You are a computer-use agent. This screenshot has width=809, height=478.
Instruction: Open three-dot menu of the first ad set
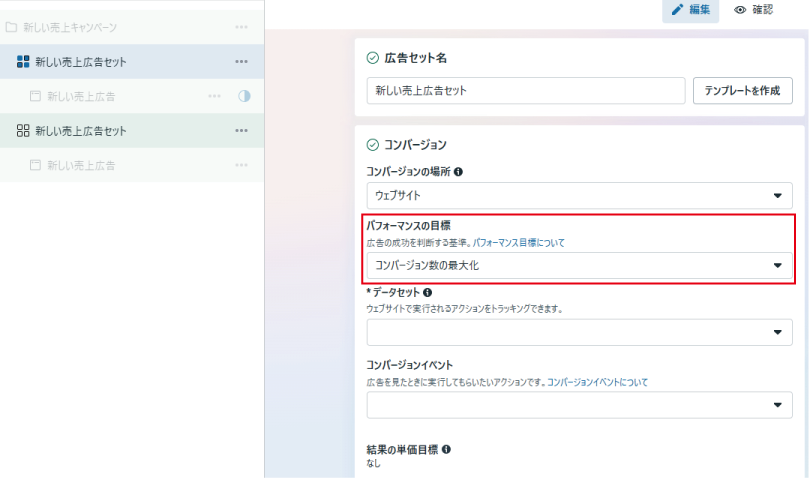(x=241, y=62)
